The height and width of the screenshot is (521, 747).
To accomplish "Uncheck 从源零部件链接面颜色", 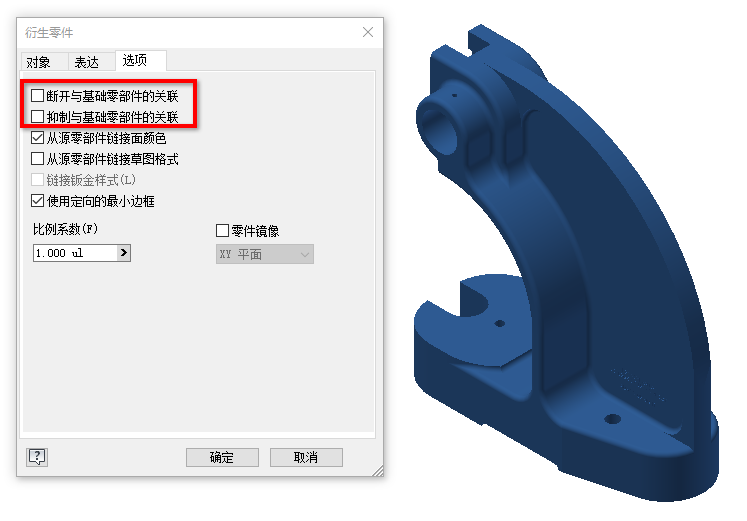I will coord(37,138).
